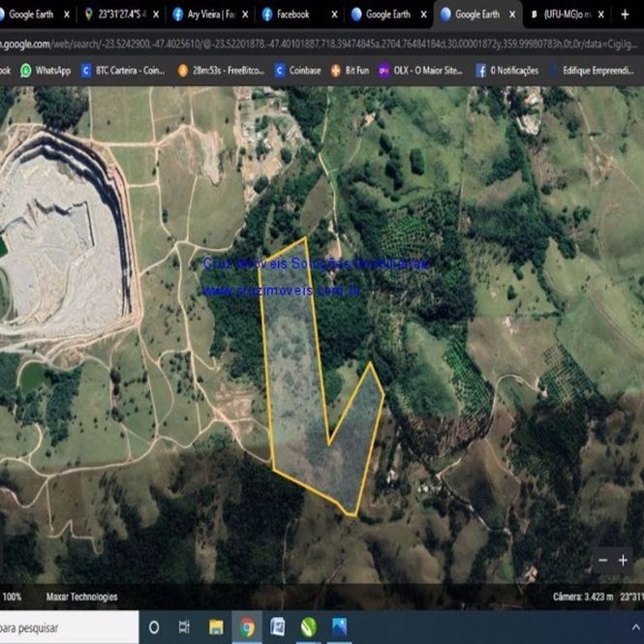Click the Bit Fun bookmark icon

[x=336, y=71]
